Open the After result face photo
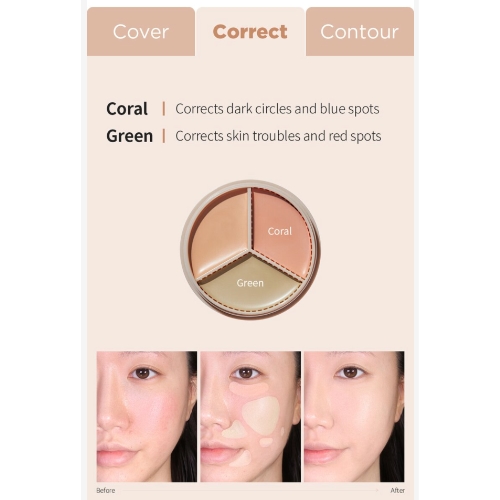This screenshot has height=500, width=500. coord(354,416)
